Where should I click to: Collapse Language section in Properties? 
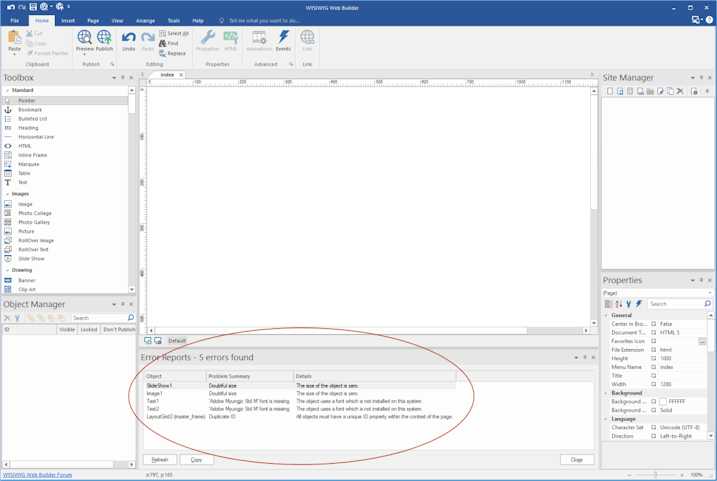606,419
